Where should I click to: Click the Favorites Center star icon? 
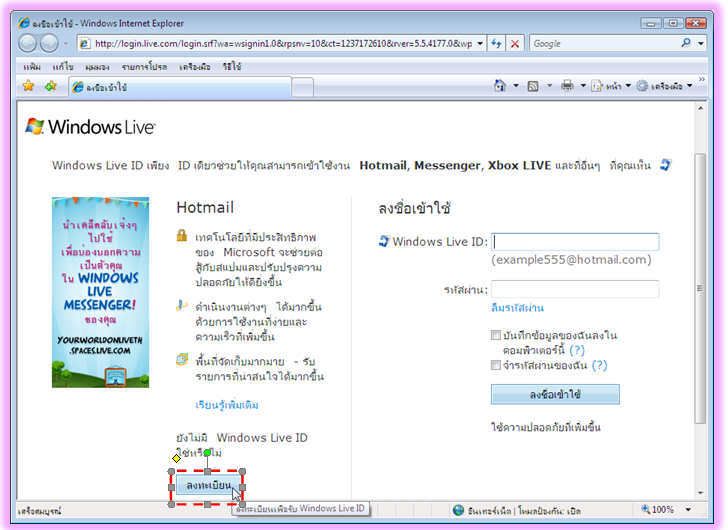point(28,86)
